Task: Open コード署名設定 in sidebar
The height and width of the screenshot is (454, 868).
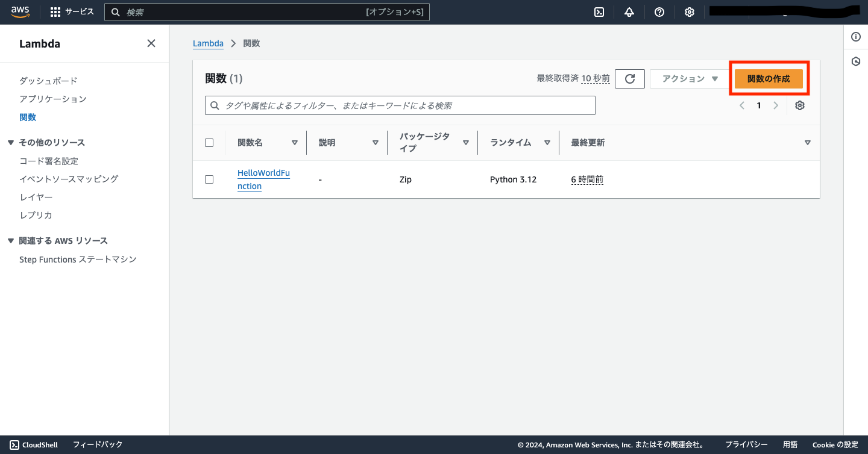Action: [x=49, y=161]
